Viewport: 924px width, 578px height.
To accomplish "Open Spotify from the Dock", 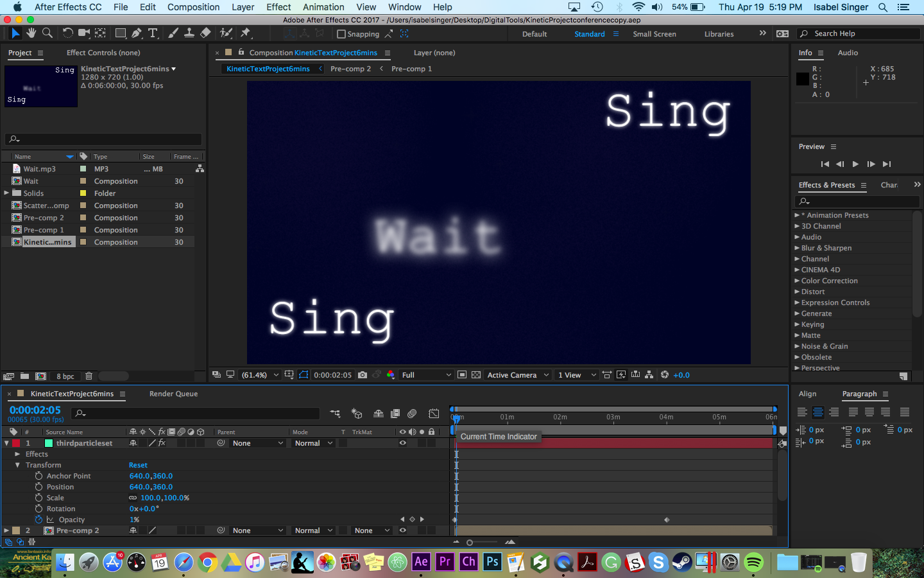I will (754, 562).
